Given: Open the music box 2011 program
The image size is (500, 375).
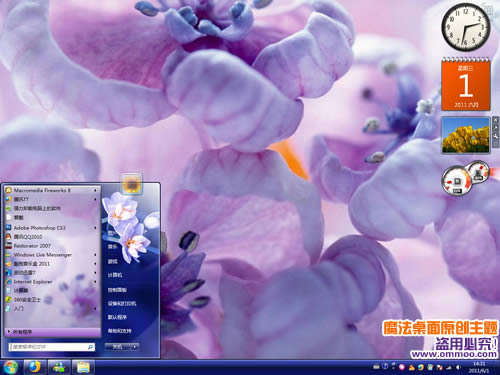Looking at the screenshot, I should (52, 264).
